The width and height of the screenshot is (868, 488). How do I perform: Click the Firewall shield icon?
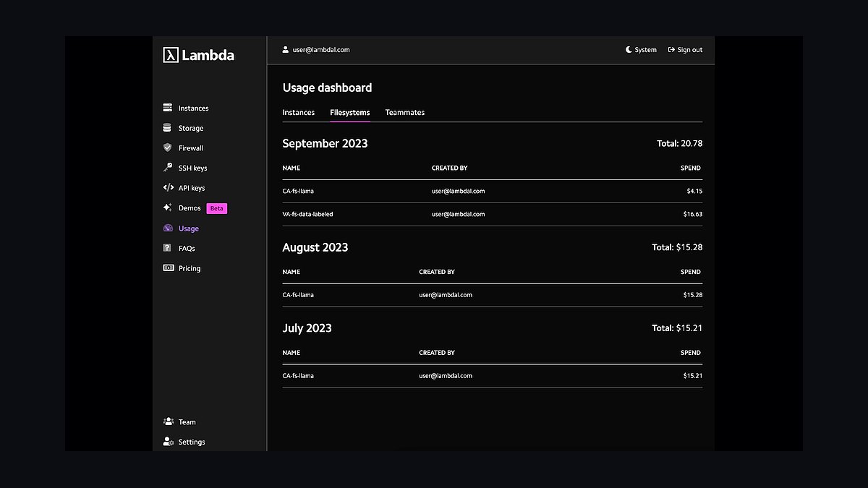click(x=168, y=147)
